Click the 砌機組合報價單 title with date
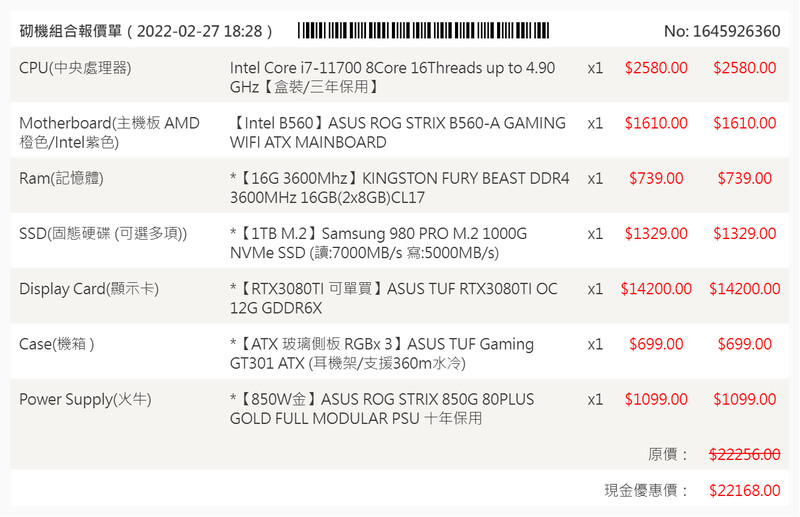This screenshot has width=800, height=517. (146, 31)
